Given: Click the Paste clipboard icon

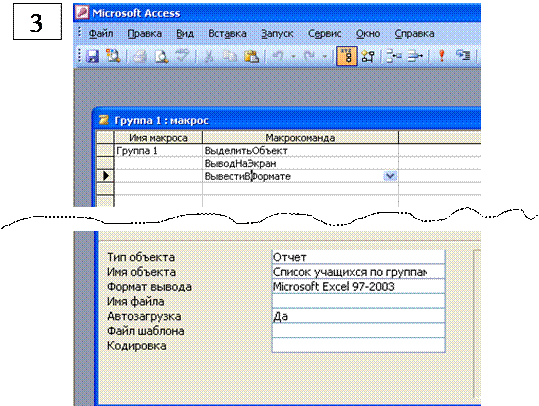Looking at the screenshot, I should (x=251, y=56).
